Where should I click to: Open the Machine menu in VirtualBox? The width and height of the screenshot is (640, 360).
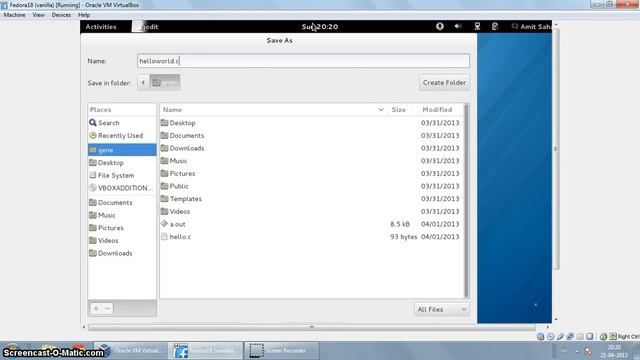click(14, 15)
